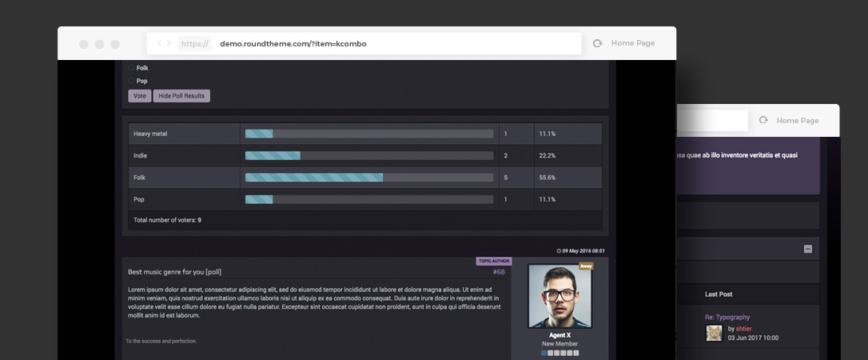Open the Re: Typography link in back window

pyautogui.click(x=727, y=318)
